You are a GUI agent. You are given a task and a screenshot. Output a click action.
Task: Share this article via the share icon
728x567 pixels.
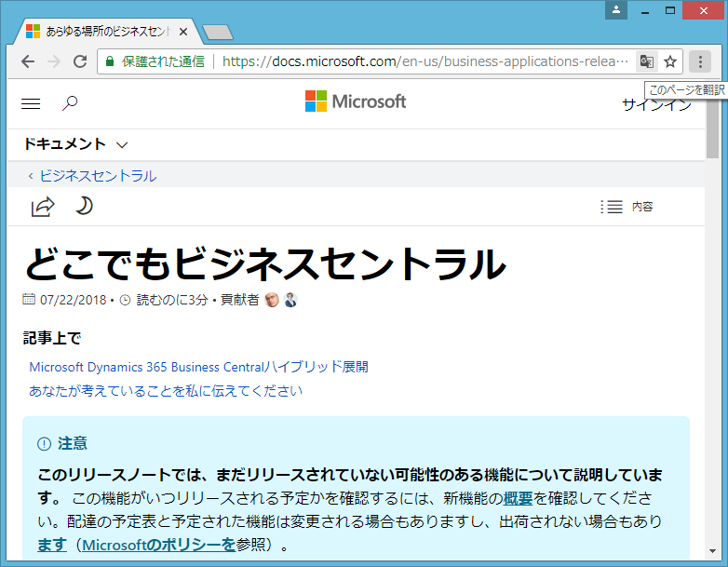tap(43, 207)
